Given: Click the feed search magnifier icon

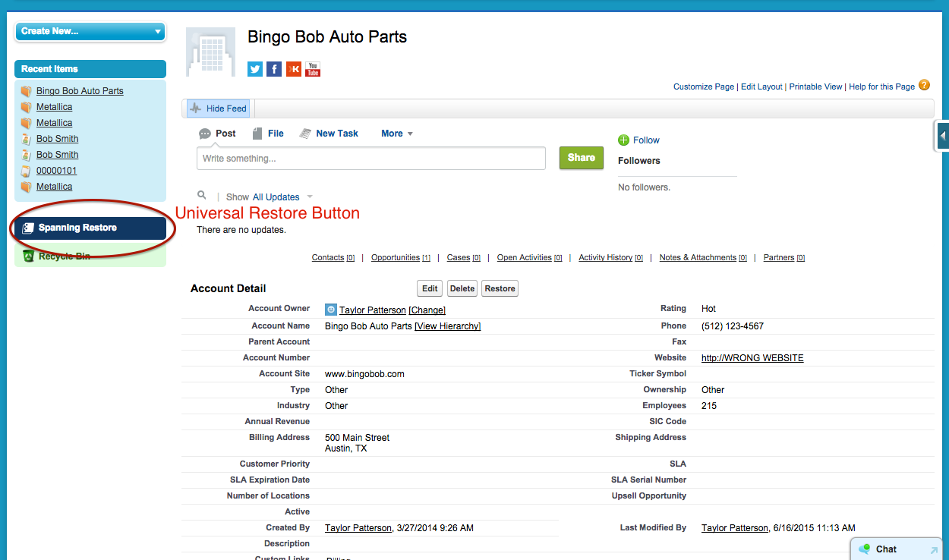Looking at the screenshot, I should [202, 196].
